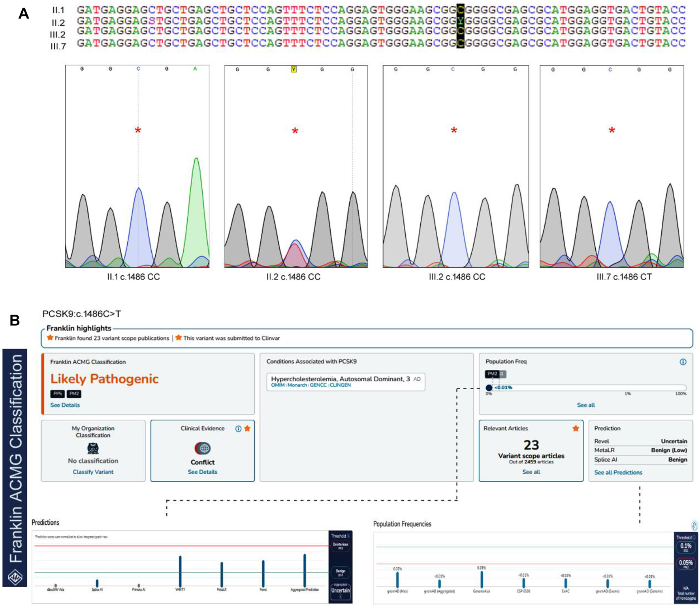Click the PP5 evidence tag
This screenshot has width=700, height=606.
point(57,394)
